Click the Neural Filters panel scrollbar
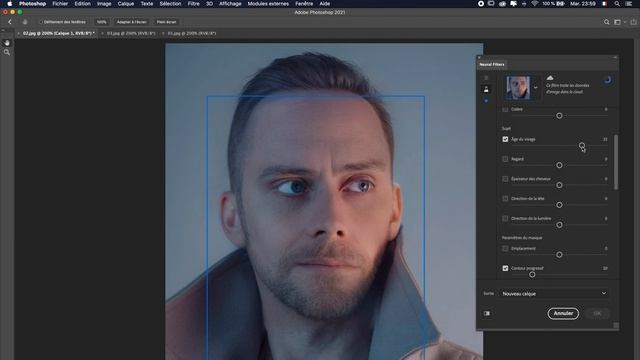The width and height of the screenshot is (640, 360). click(616, 162)
